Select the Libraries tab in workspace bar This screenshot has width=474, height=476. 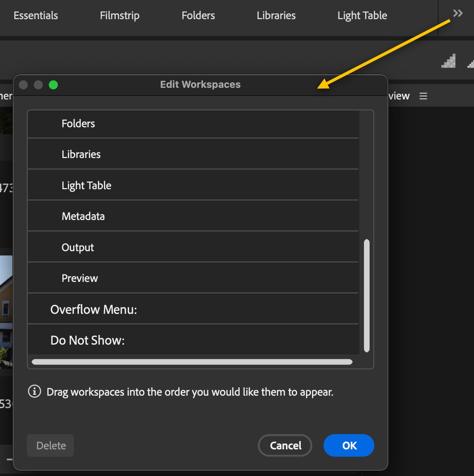point(276,15)
